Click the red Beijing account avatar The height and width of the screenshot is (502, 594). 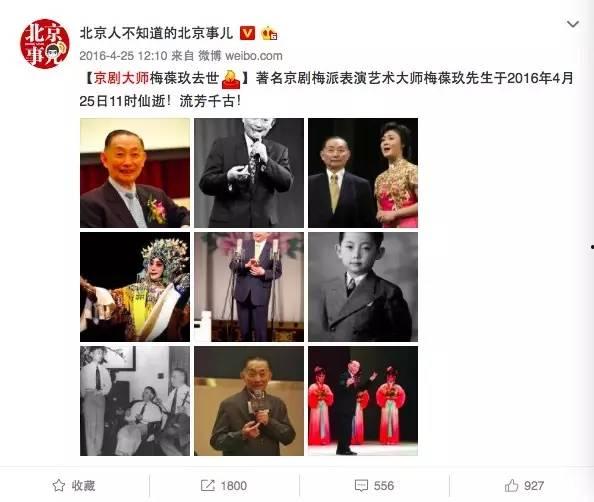(x=45, y=44)
